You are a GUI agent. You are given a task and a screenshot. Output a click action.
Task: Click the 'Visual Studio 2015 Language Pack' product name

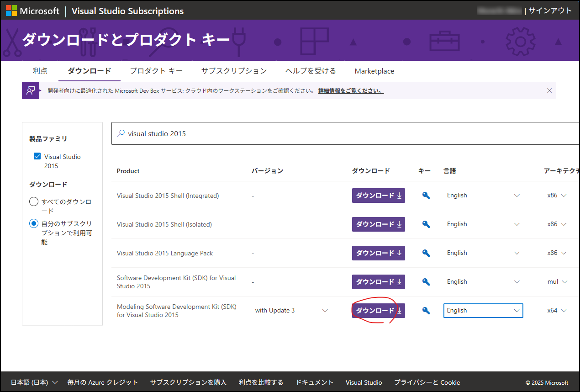pyautogui.click(x=165, y=253)
